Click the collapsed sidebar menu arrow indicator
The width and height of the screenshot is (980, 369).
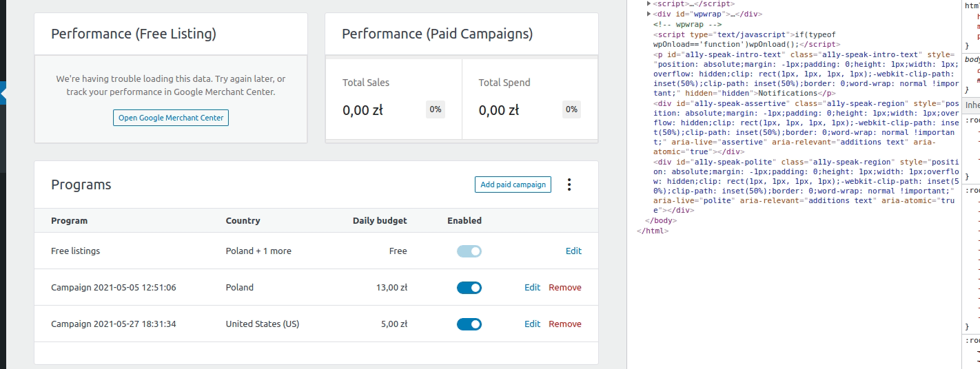pos(3,93)
